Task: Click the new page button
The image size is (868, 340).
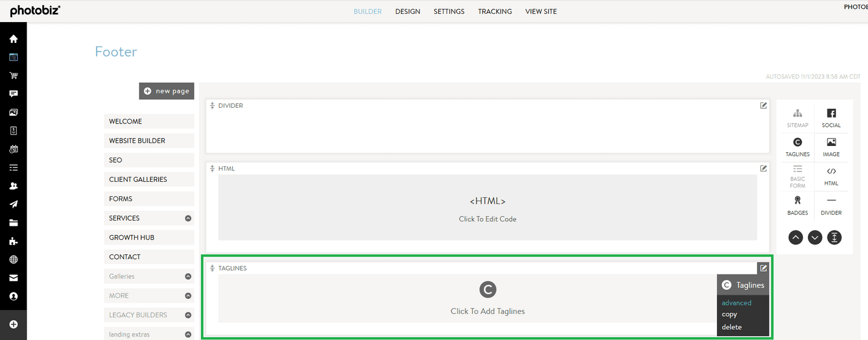Action: pos(166,90)
